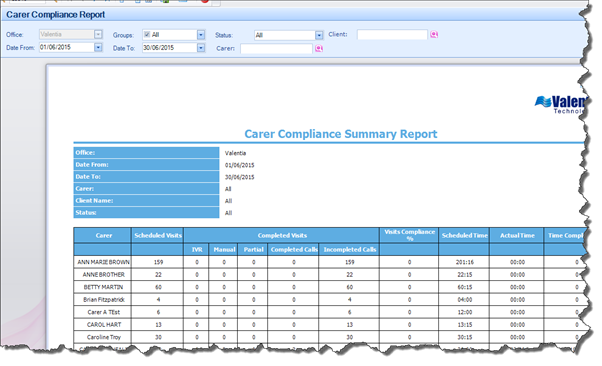Image resolution: width=602 pixels, height=366 pixels.
Task: Click the Manual sub-header
Action: (224, 250)
